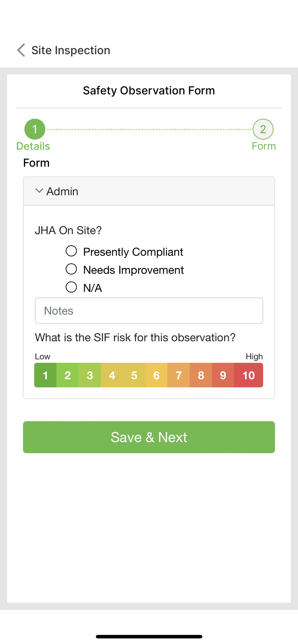
Task: Focus the Notes text field
Action: click(x=149, y=311)
